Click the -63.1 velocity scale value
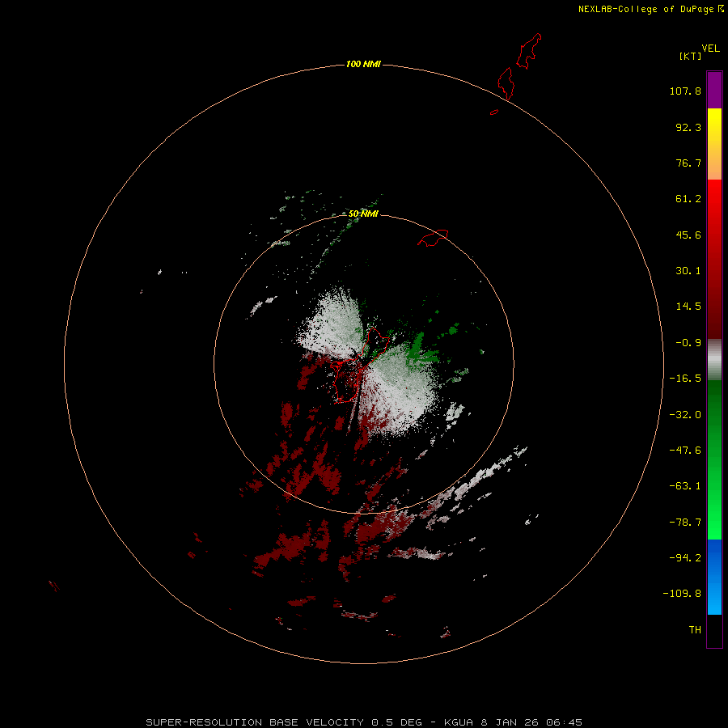 coord(685,486)
